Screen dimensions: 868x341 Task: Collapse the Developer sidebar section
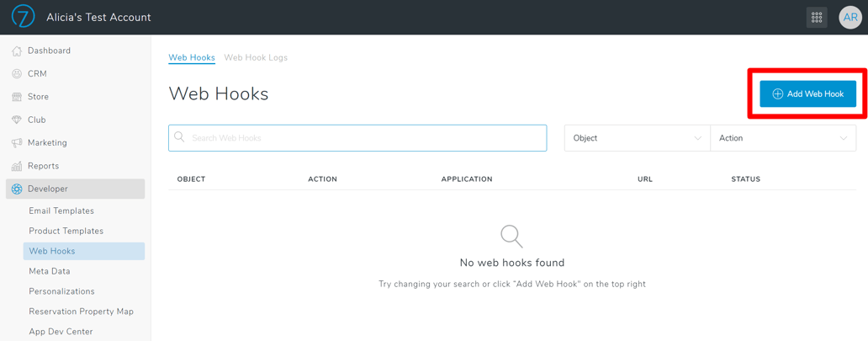[x=76, y=189]
